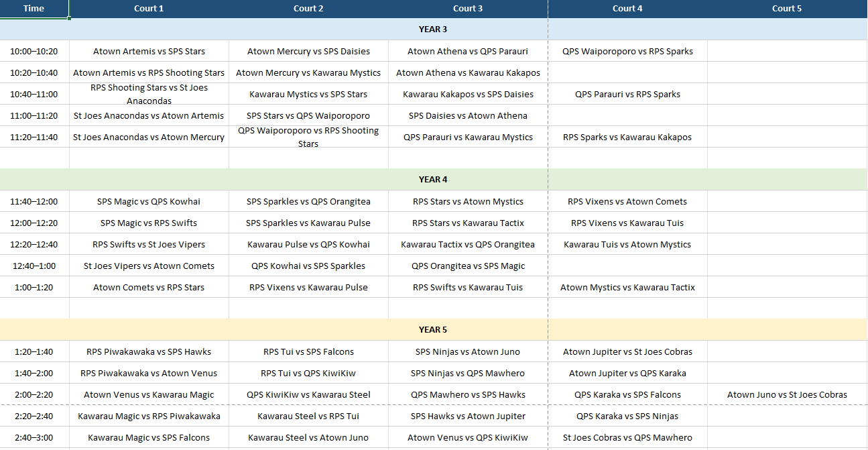Screen dimensions: 868x450
Task: Select St Joes Vipers vs Atown Comets
Action: pyautogui.click(x=149, y=266)
